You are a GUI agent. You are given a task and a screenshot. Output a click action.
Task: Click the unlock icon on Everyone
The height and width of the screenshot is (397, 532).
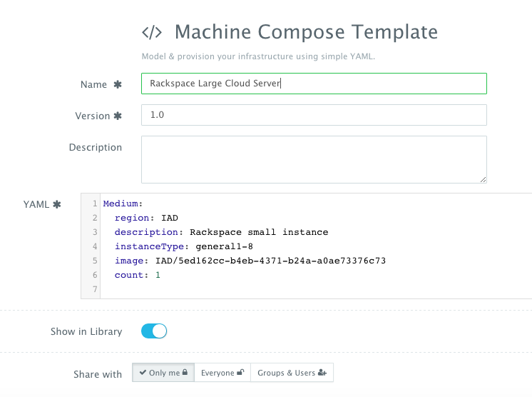pyautogui.click(x=240, y=372)
